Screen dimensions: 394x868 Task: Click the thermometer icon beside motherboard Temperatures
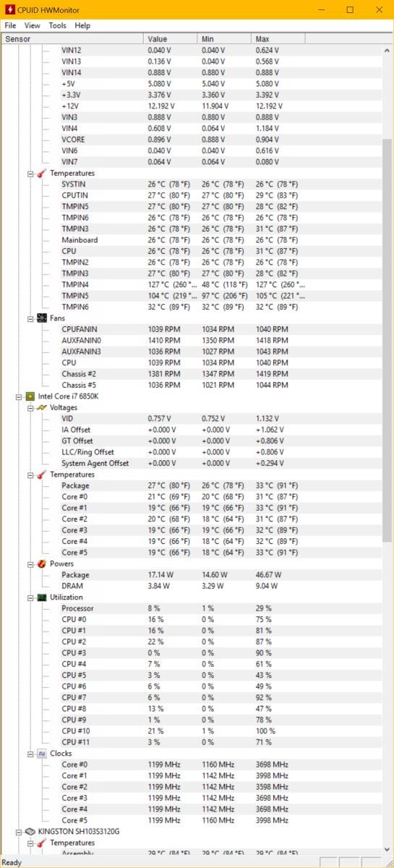click(41, 174)
